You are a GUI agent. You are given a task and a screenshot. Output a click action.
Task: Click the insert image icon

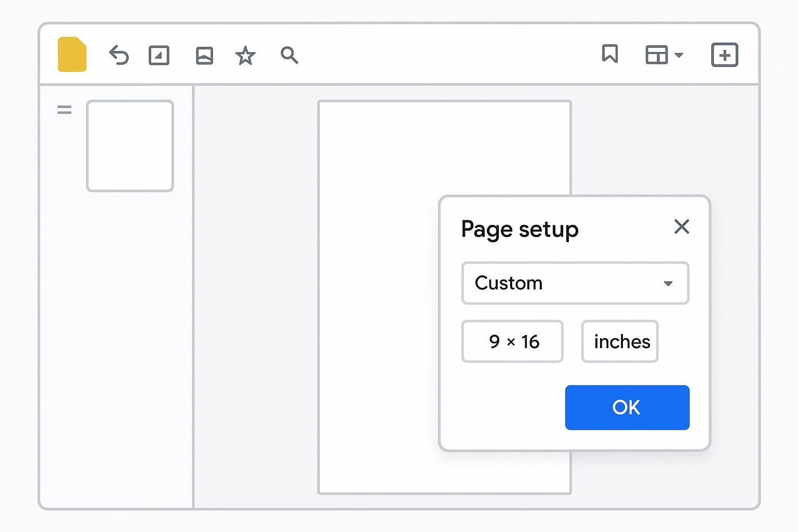204,55
